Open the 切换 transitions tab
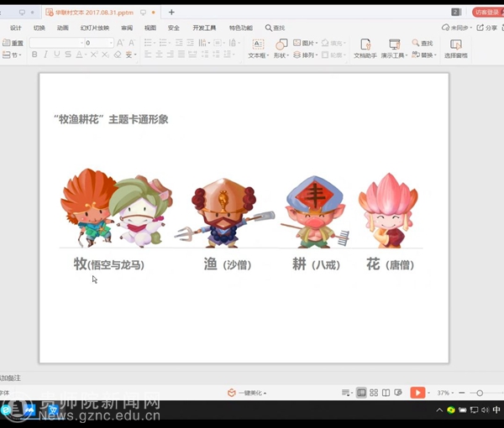The width and height of the screenshot is (504, 428). click(x=39, y=28)
